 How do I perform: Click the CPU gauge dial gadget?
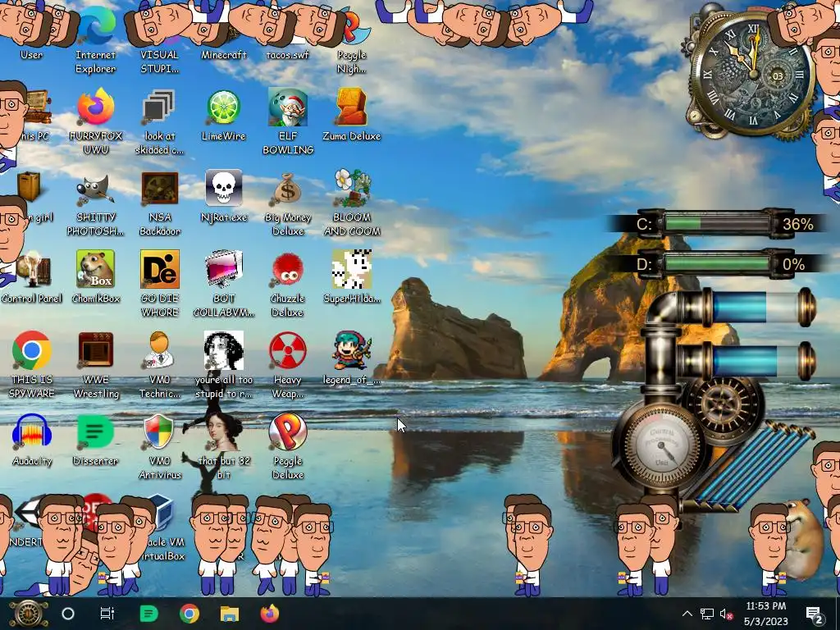coord(660,445)
